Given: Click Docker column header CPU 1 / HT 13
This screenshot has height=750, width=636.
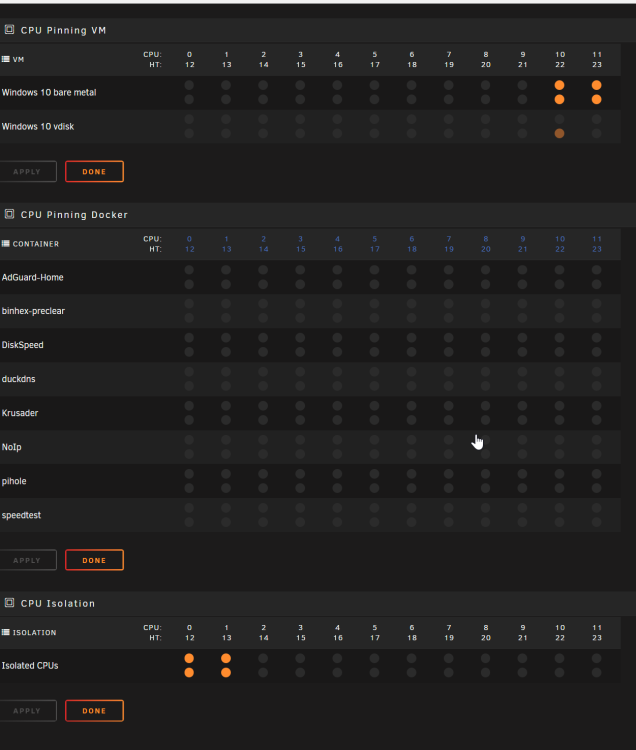Looking at the screenshot, I should [226, 244].
